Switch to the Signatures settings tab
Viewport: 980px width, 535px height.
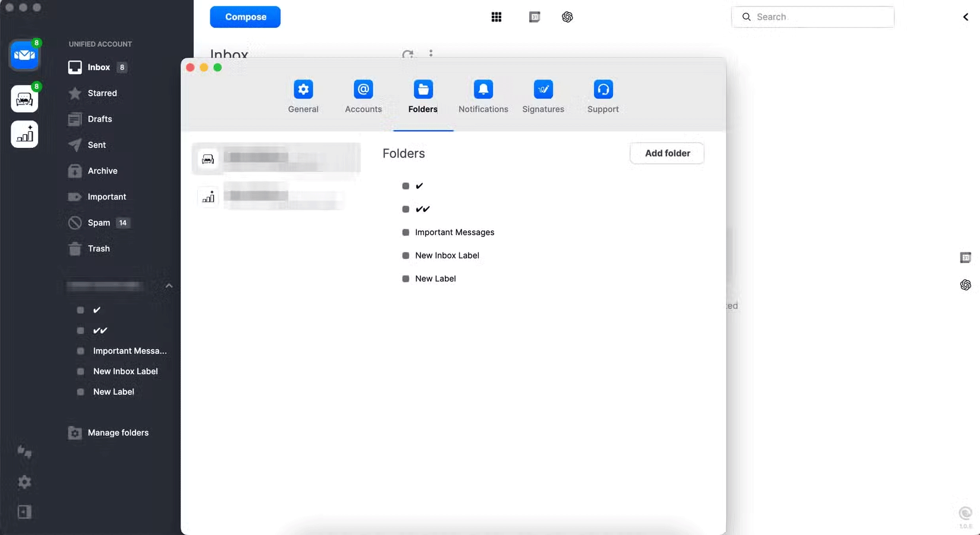pos(543,96)
